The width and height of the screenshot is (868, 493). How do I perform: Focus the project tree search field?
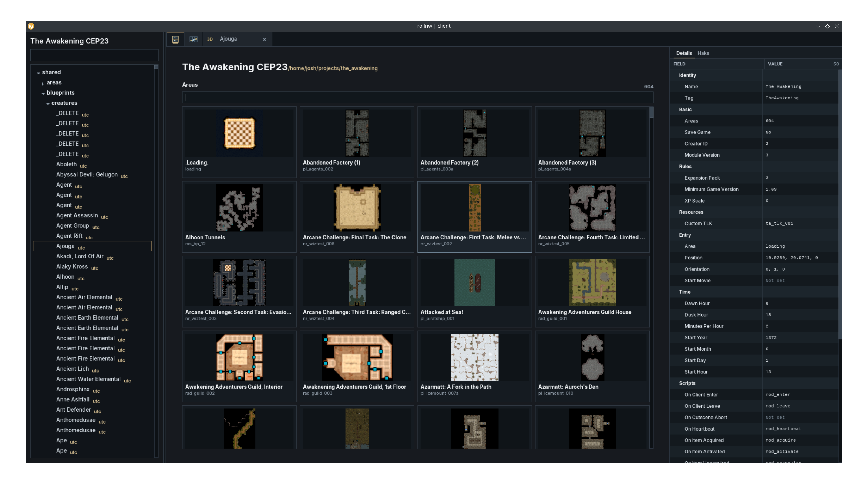(94, 55)
